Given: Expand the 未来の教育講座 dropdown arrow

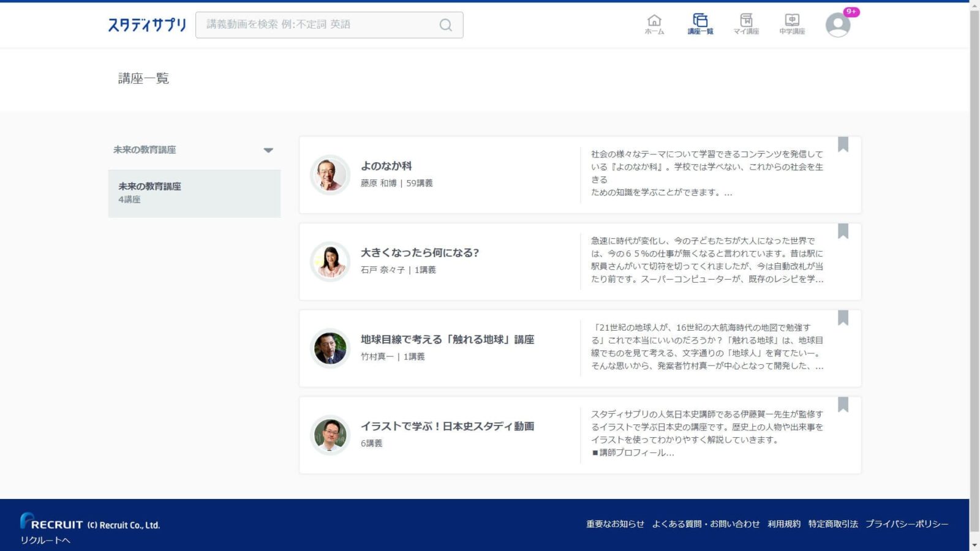Looking at the screenshot, I should tap(268, 150).
